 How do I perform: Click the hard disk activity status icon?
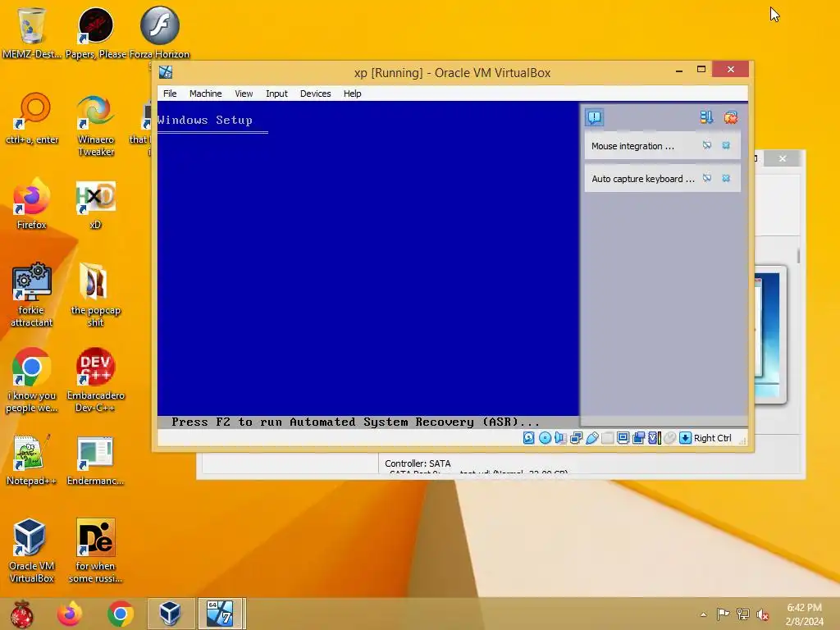coord(529,438)
